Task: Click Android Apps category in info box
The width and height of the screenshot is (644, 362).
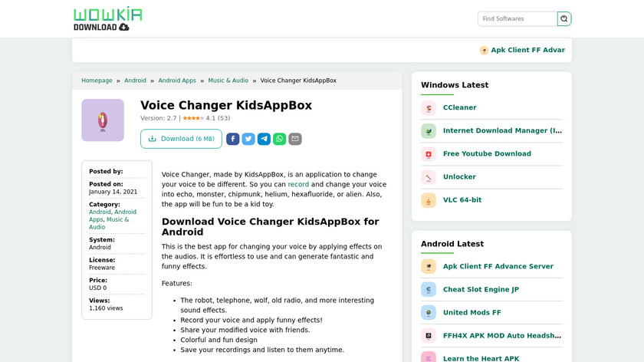Action: (125, 212)
